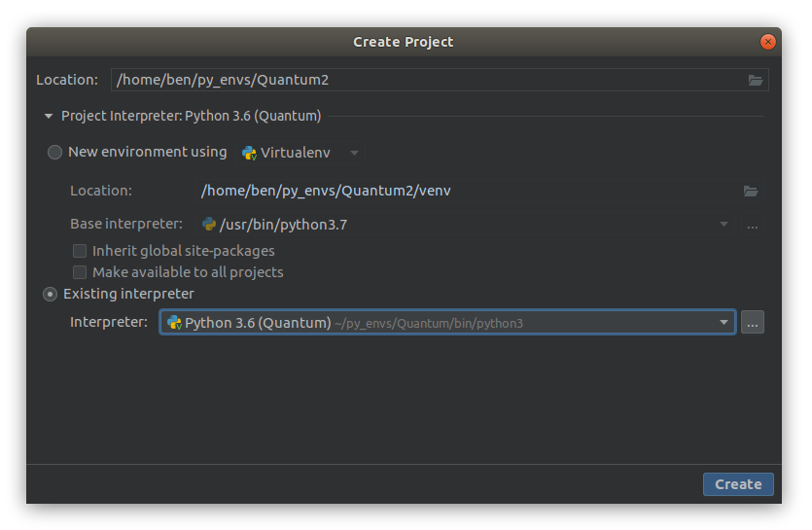Click the Create Project title bar
Viewport: 812px width, 530px height.
403,42
